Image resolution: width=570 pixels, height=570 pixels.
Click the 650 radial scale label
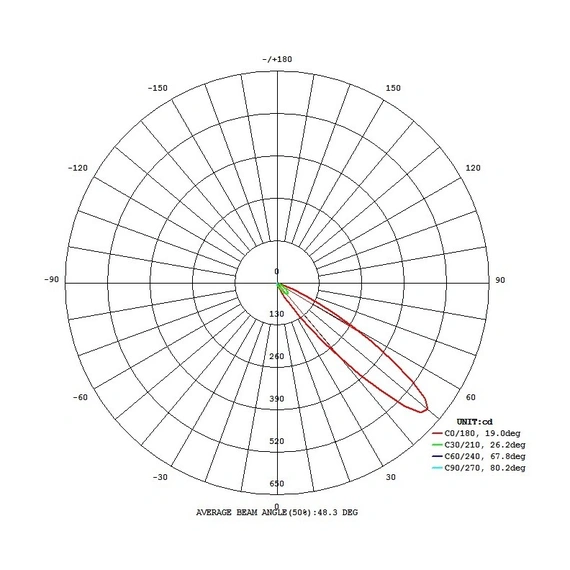pyautogui.click(x=277, y=483)
